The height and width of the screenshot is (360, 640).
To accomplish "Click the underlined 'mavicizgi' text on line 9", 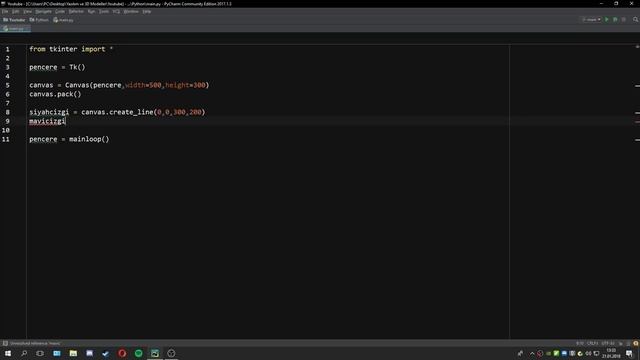I will coord(47,121).
